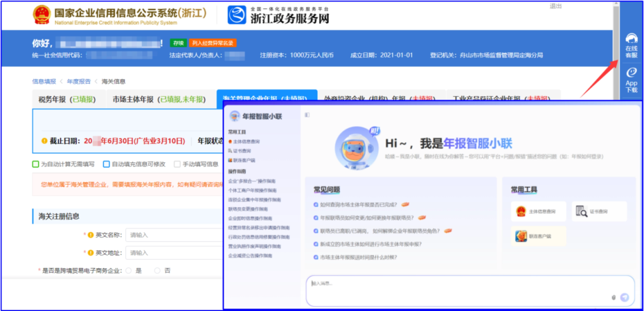Ask 联络员已离职/已调岗 unbind question

[380, 231]
